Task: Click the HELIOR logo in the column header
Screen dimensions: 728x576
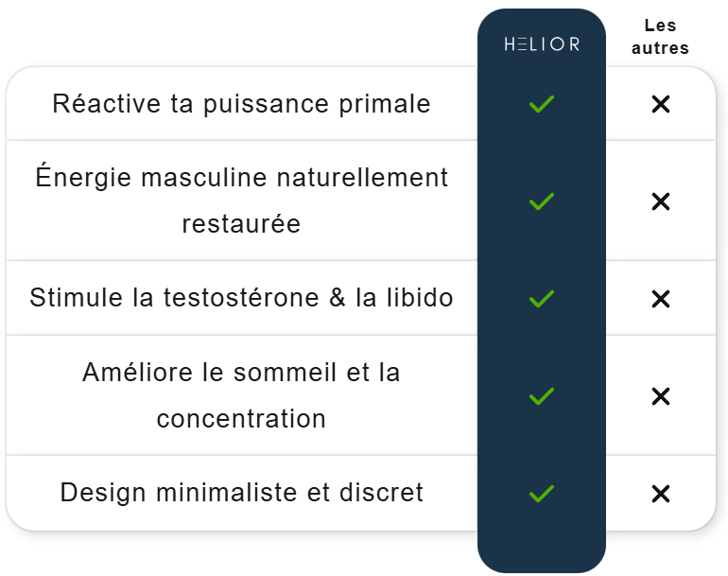Action: point(542,44)
